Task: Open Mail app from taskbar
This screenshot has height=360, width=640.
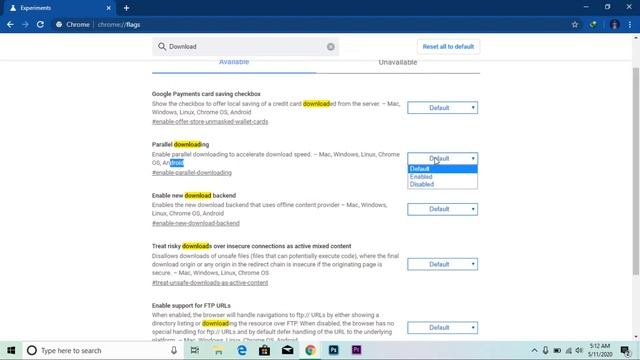Action: [x=287, y=350]
